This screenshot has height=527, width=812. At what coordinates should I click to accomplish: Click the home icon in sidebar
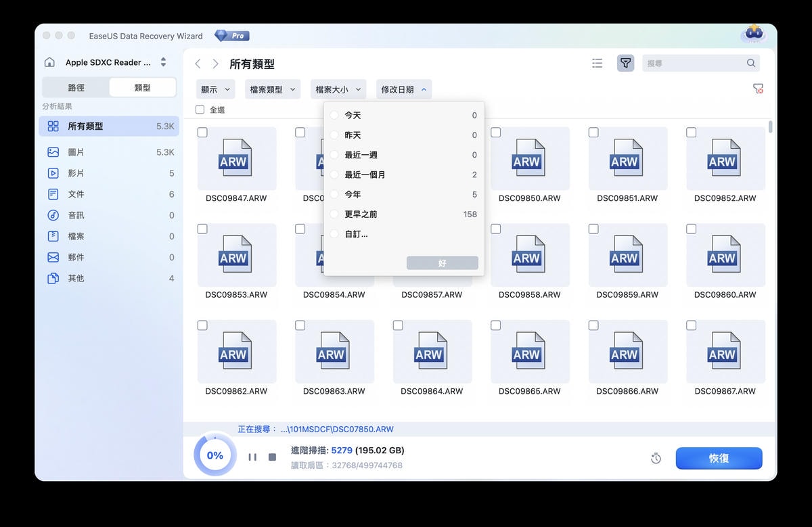pos(49,62)
